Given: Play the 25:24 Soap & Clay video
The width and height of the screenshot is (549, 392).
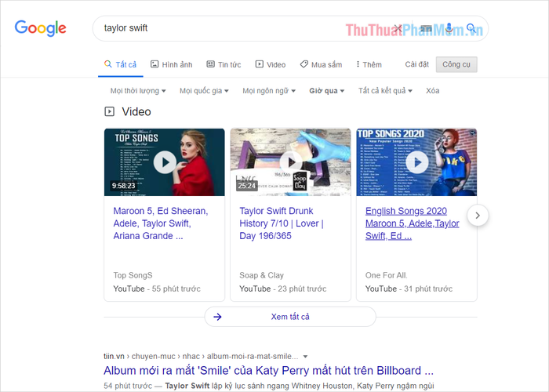Looking at the screenshot, I should tap(291, 162).
